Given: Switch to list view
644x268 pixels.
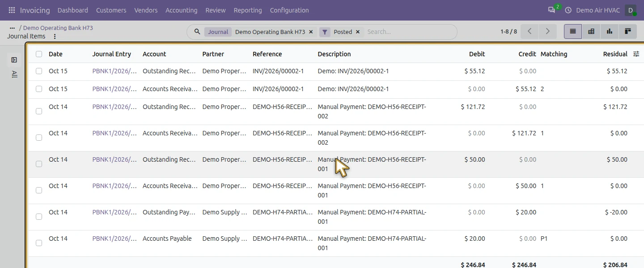Looking at the screenshot, I should click(573, 31).
